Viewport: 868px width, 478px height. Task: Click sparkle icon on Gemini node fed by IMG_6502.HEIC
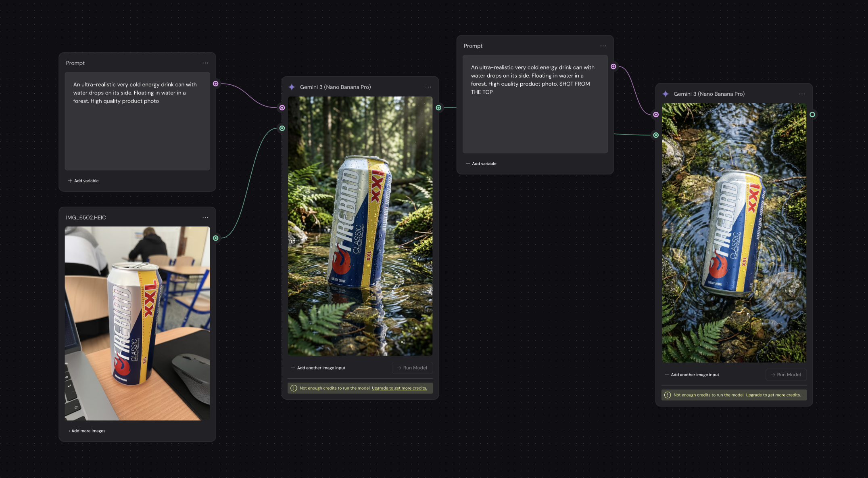(x=292, y=87)
